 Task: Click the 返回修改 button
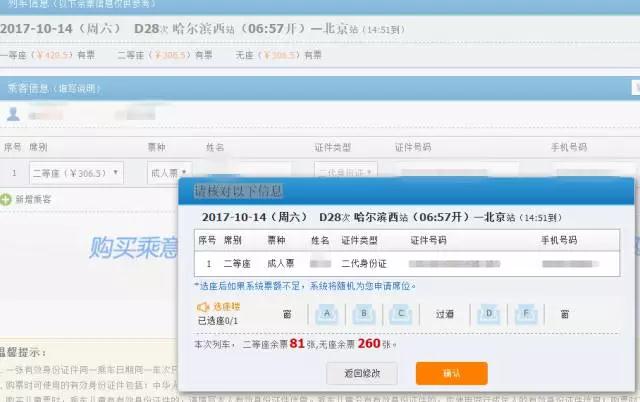click(362, 373)
